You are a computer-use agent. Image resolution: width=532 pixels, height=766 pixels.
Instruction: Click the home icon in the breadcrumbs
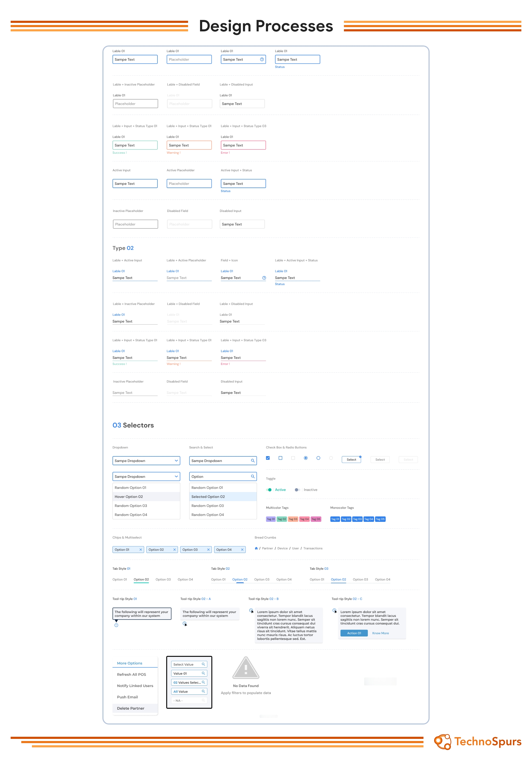coord(256,548)
